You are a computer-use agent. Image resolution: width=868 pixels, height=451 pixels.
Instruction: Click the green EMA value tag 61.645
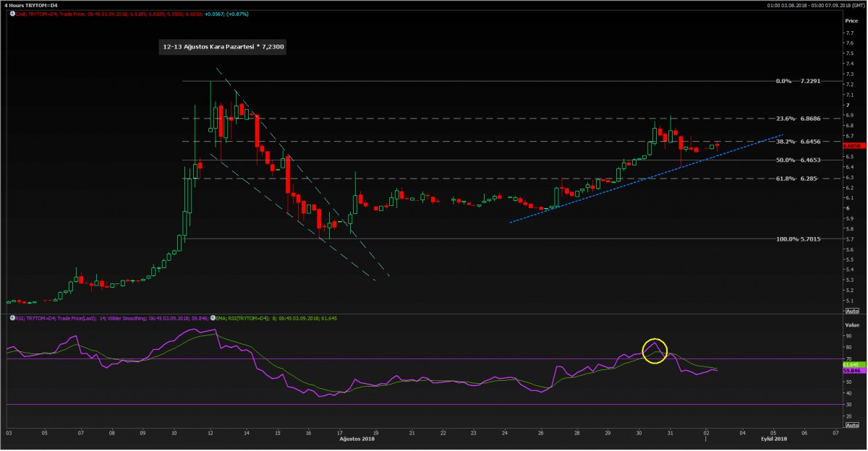click(x=851, y=364)
